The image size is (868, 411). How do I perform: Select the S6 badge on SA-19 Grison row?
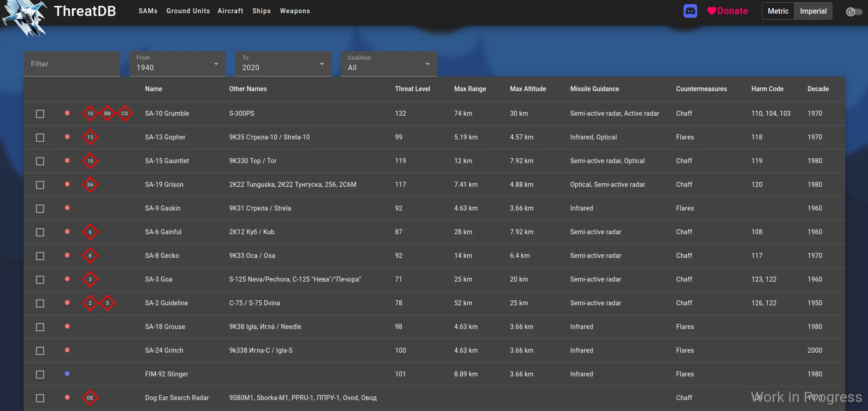click(x=90, y=185)
